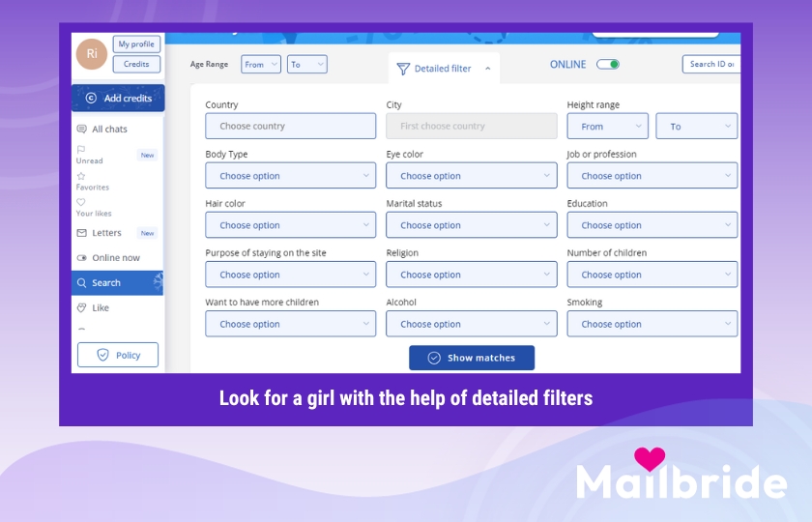The image size is (812, 522).
Task: Open the Age Range To dropdown
Action: (307, 64)
